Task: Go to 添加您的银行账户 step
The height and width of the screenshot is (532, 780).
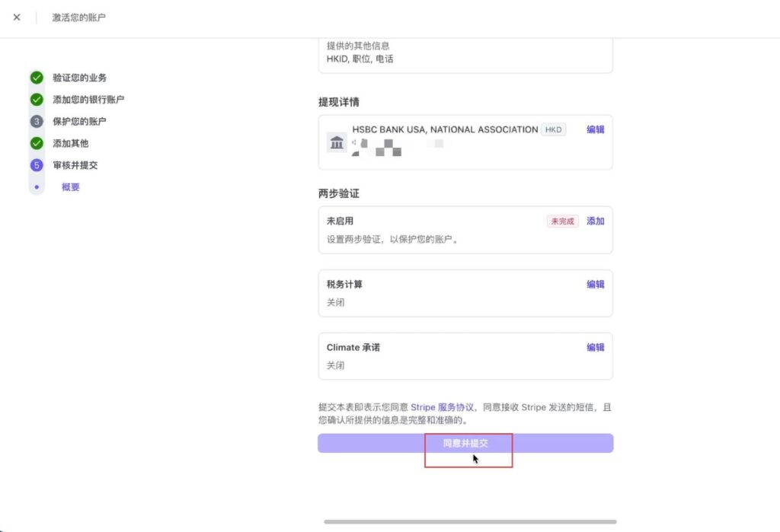Action: pos(88,100)
